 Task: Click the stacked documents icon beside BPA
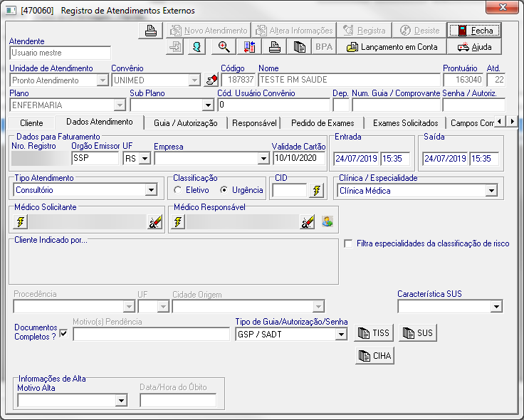point(299,47)
